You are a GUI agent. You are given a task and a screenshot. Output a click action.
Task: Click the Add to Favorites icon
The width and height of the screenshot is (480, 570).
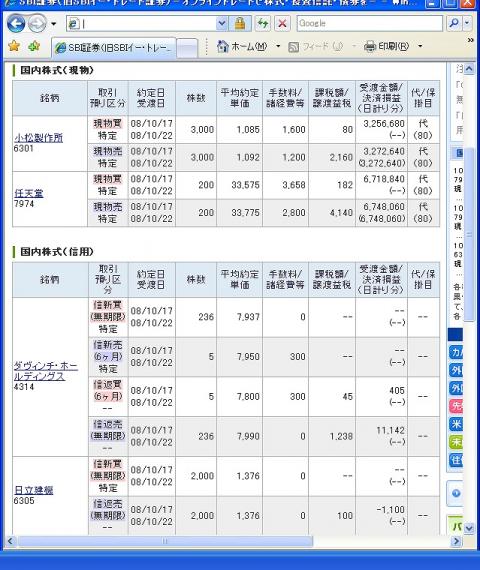click(x=34, y=46)
